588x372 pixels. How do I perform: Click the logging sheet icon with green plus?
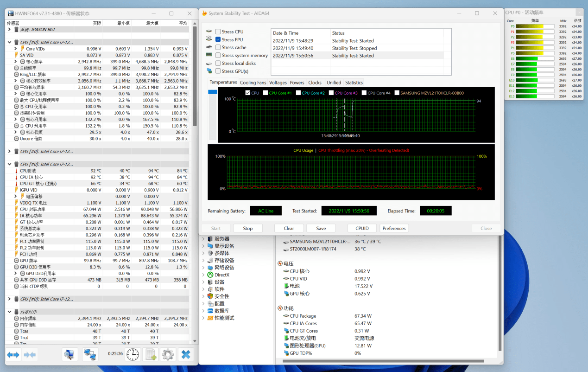[151, 355]
